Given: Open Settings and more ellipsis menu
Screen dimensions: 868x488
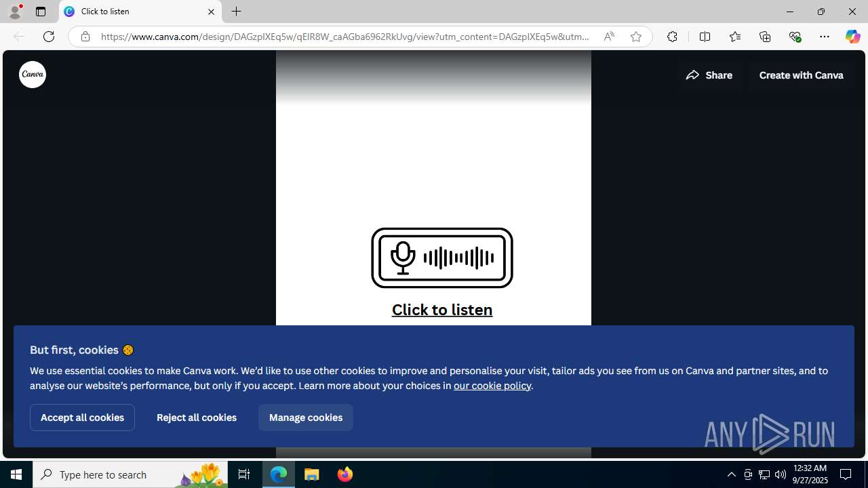Looking at the screenshot, I should click(x=825, y=37).
